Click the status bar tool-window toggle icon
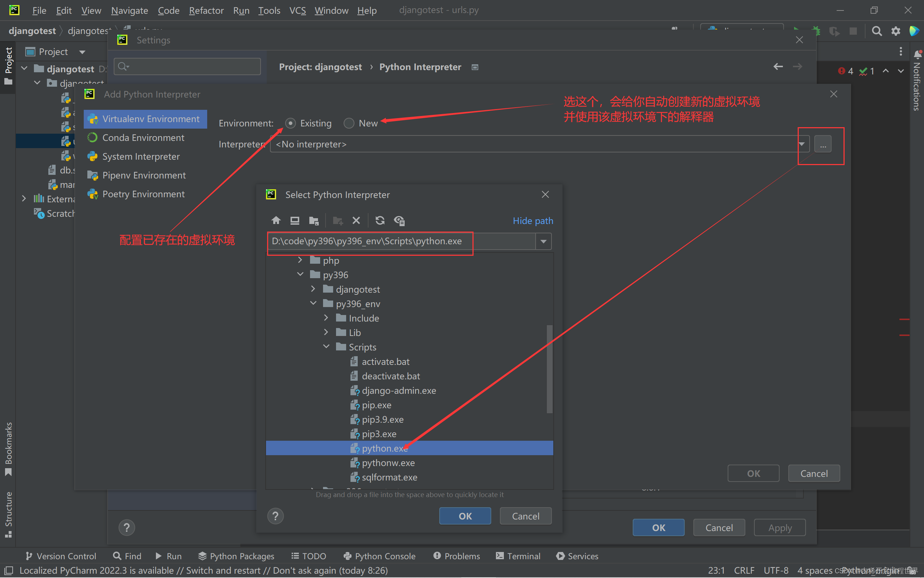Viewport: 924px width, 578px height. coord(8,570)
